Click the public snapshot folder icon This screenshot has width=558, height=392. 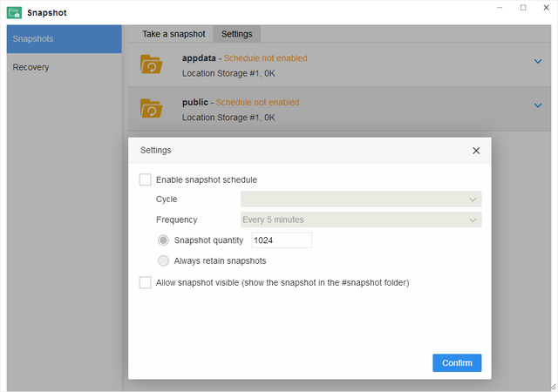151,109
